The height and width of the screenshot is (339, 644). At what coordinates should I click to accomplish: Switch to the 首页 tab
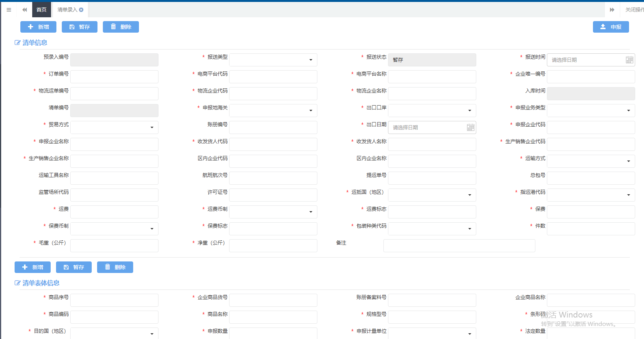[41, 10]
